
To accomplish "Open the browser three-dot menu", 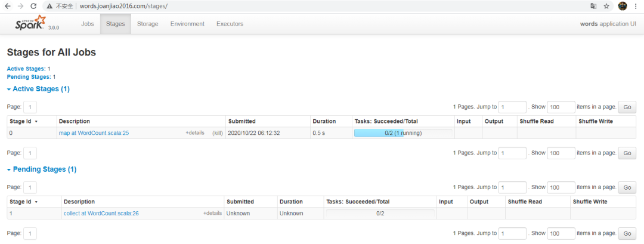I will point(636,6).
